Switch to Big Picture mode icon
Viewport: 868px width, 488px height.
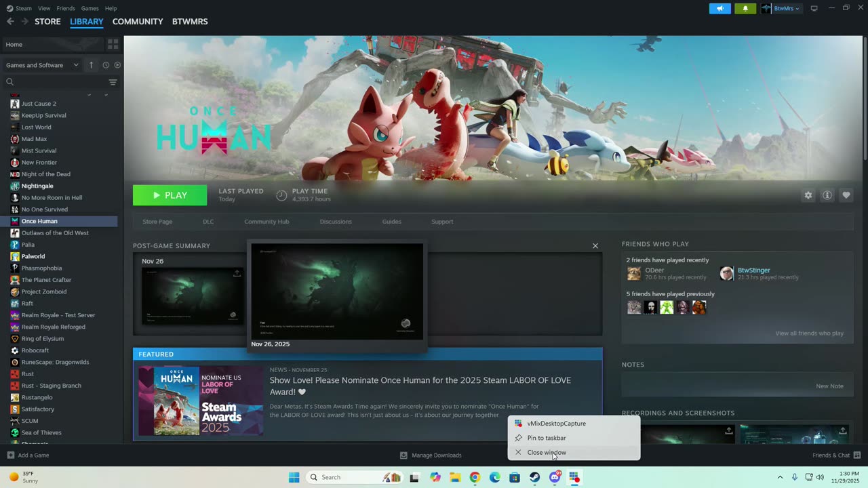(x=814, y=8)
